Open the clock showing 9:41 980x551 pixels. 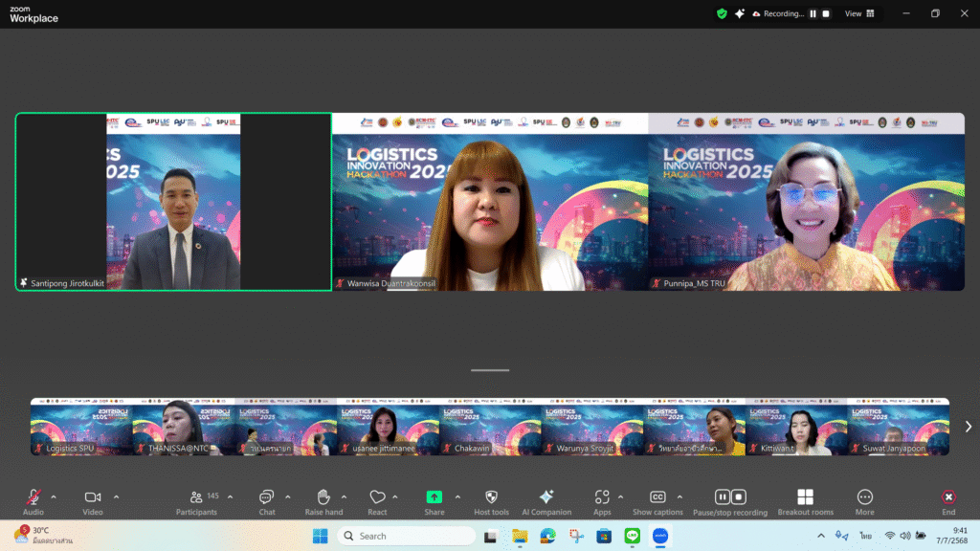pyautogui.click(x=952, y=536)
